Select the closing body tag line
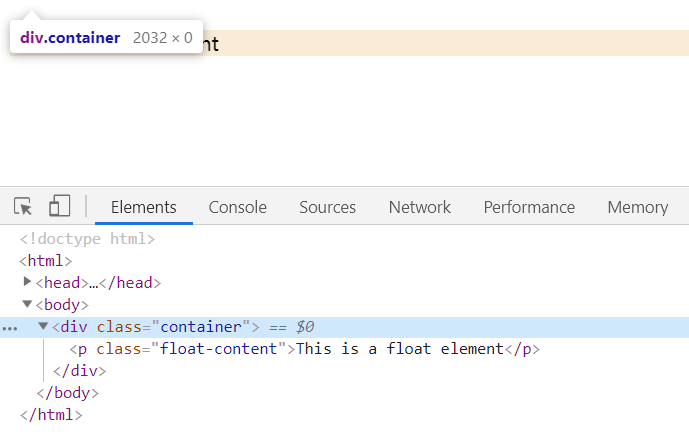 click(x=63, y=393)
